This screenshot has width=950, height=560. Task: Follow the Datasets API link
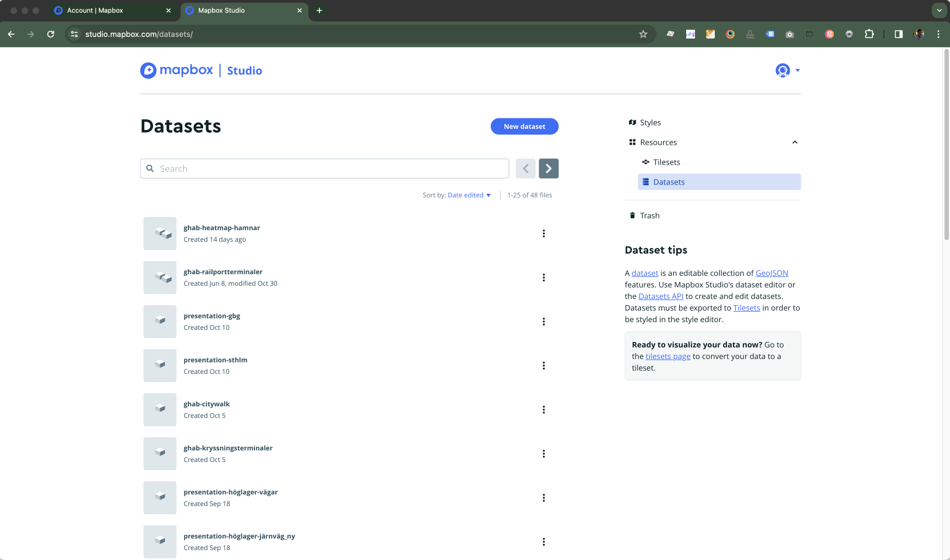tap(661, 296)
